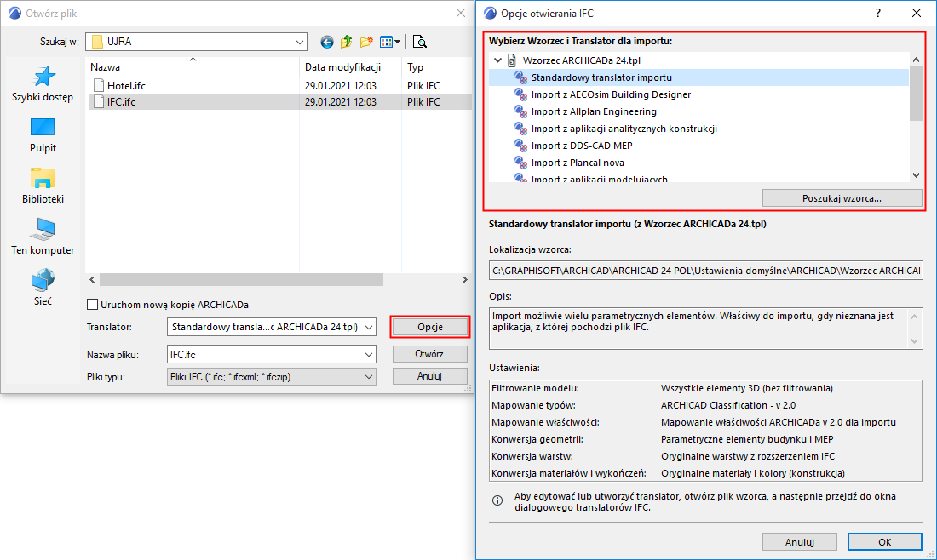This screenshot has width=937, height=560.
Task: Click icon of Import z Plancal nova
Action: [521, 163]
